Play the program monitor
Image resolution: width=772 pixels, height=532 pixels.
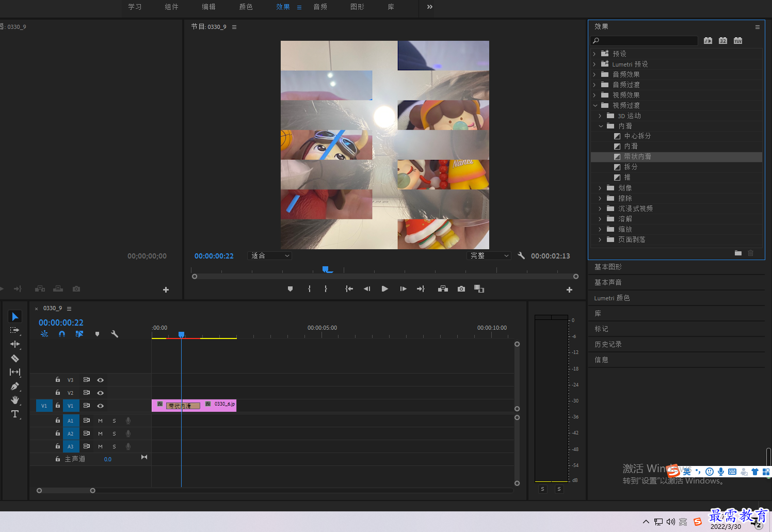coord(384,289)
